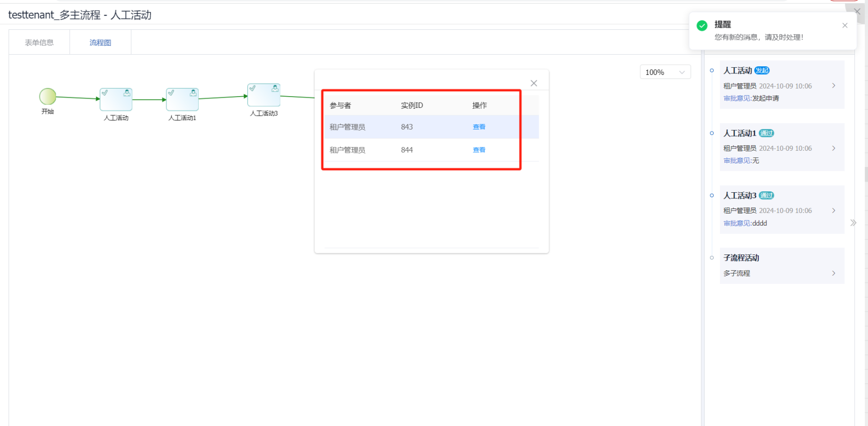Switch to the 流程图 tab
This screenshot has height=426, width=868.
click(100, 42)
